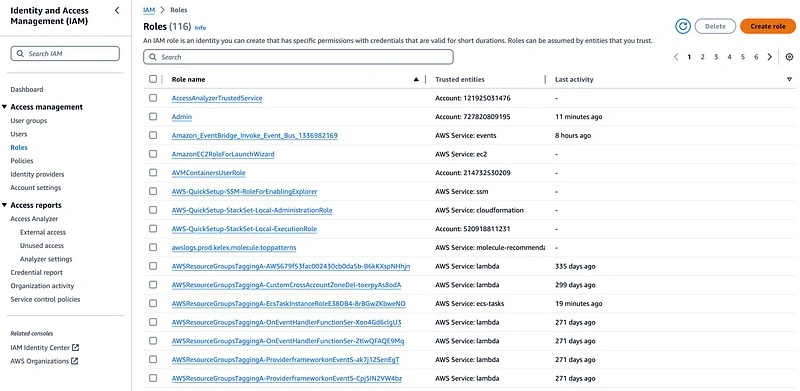The image size is (800, 391).
Task: Click the Delete button
Action: pos(715,26)
